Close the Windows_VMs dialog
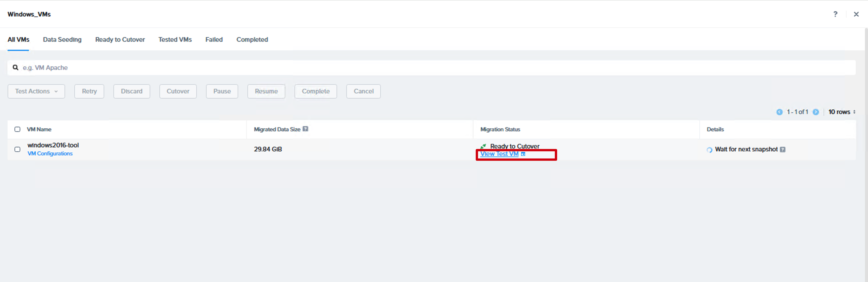This screenshot has height=282, width=868. coord(856,14)
